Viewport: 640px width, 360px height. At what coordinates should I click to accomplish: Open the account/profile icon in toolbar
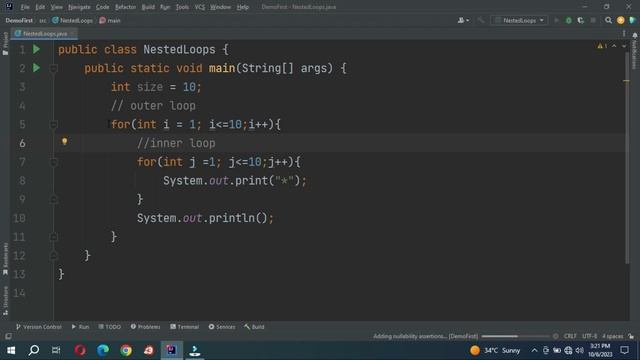point(463,20)
